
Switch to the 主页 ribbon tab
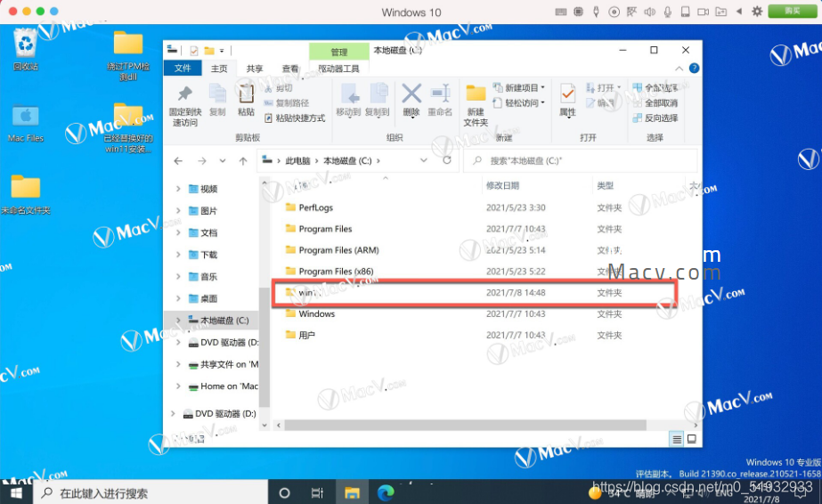(x=219, y=69)
